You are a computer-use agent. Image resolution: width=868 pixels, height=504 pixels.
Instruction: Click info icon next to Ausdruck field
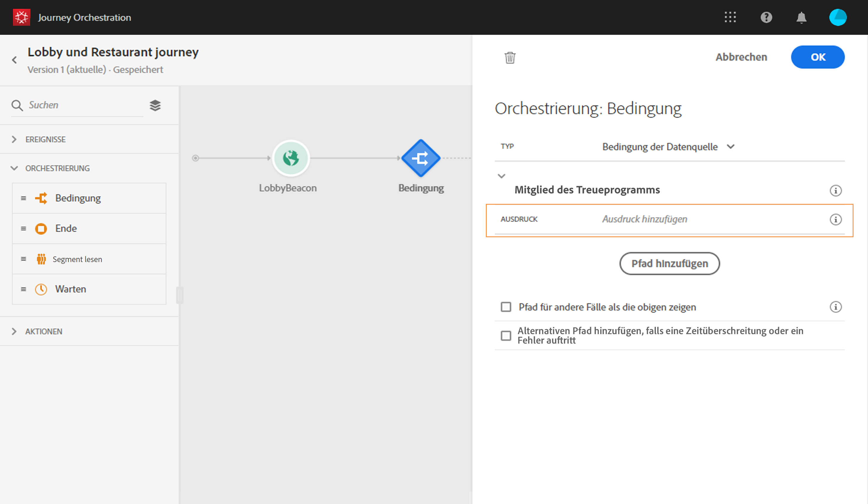(x=835, y=219)
